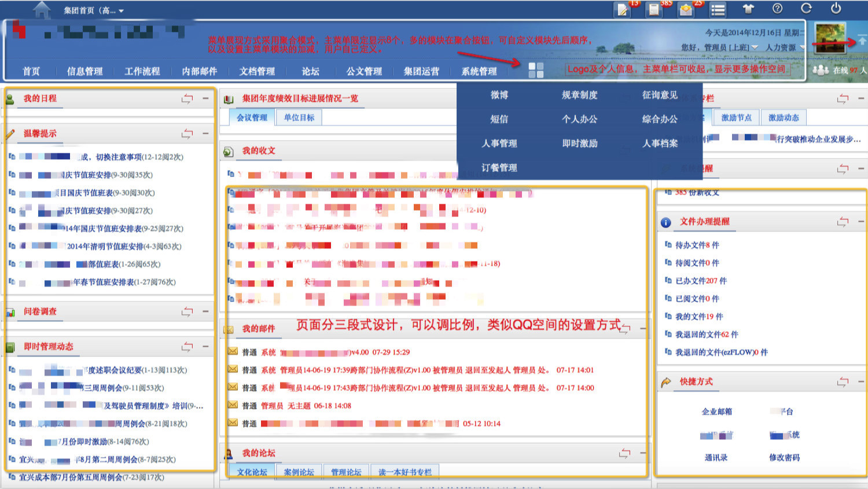Collapse the header with the up arrow
868x489 pixels.
click(862, 41)
